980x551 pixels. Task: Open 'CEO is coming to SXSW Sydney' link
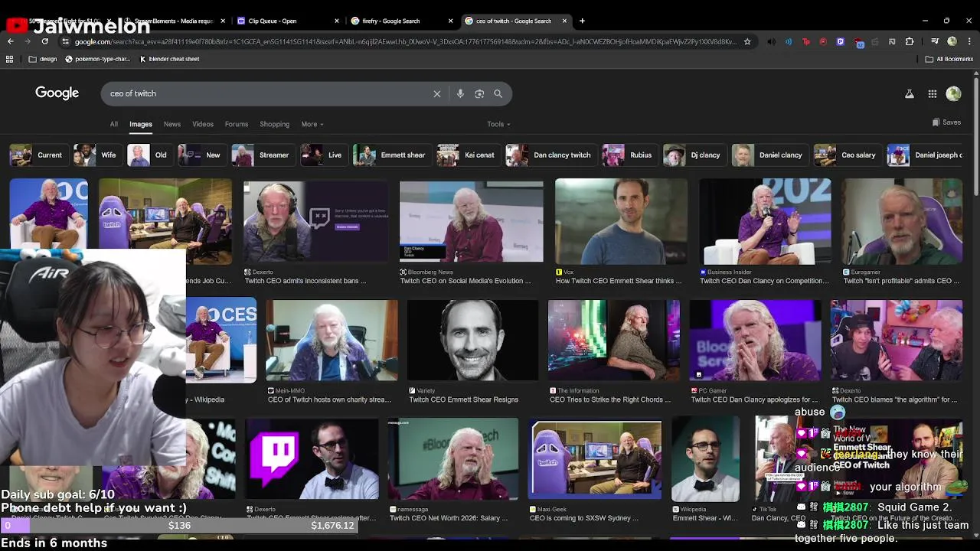(x=584, y=518)
